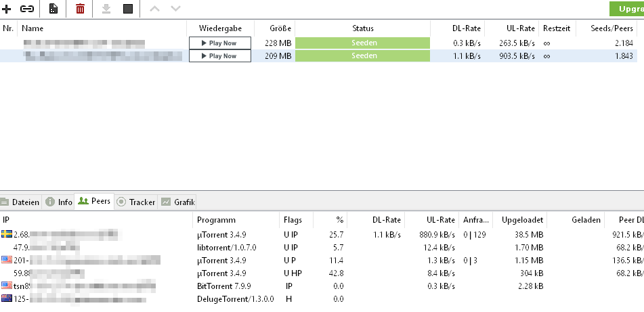
Task: Move torrent up in queue arrow
Action: coord(154,9)
